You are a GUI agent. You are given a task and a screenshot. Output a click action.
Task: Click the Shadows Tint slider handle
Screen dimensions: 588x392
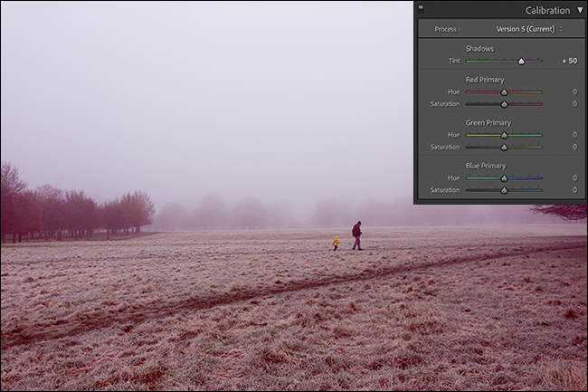tap(521, 61)
